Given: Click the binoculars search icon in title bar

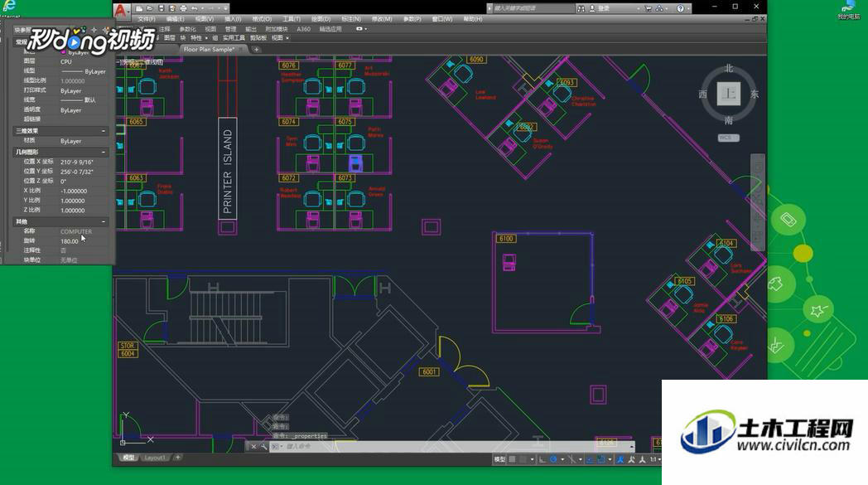Looking at the screenshot, I should [581, 8].
